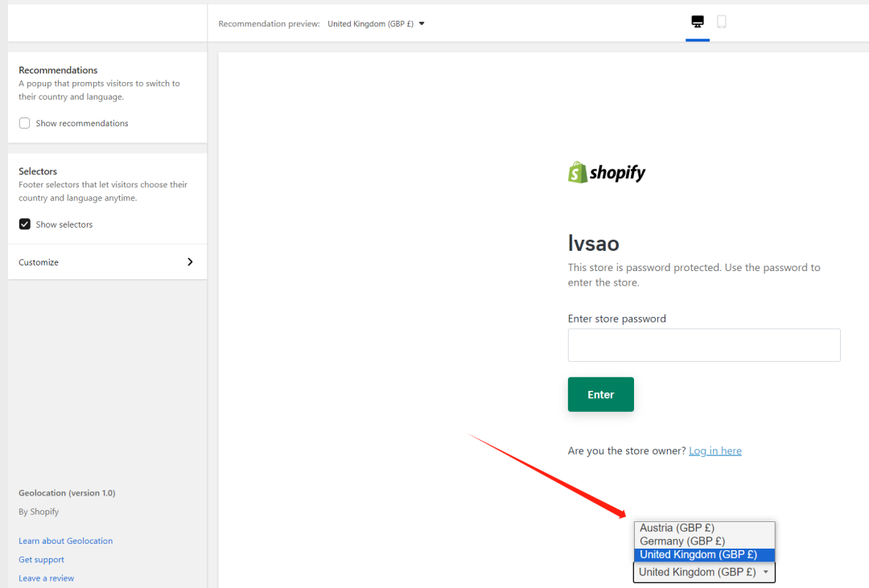Click the Selectors section heading

click(x=38, y=171)
